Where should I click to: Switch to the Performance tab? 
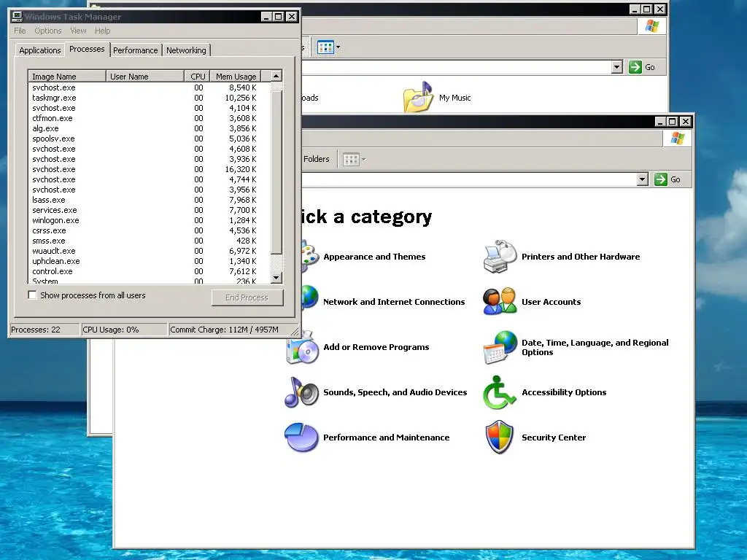(135, 50)
